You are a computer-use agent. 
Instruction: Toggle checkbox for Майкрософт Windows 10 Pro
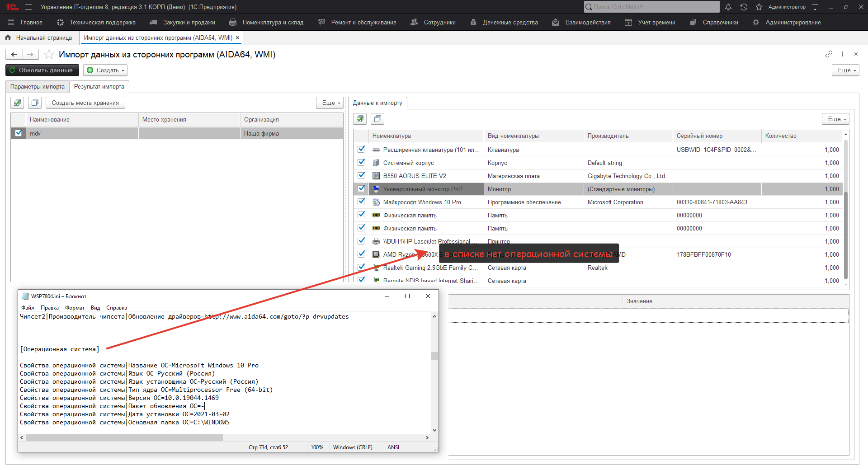coord(361,202)
